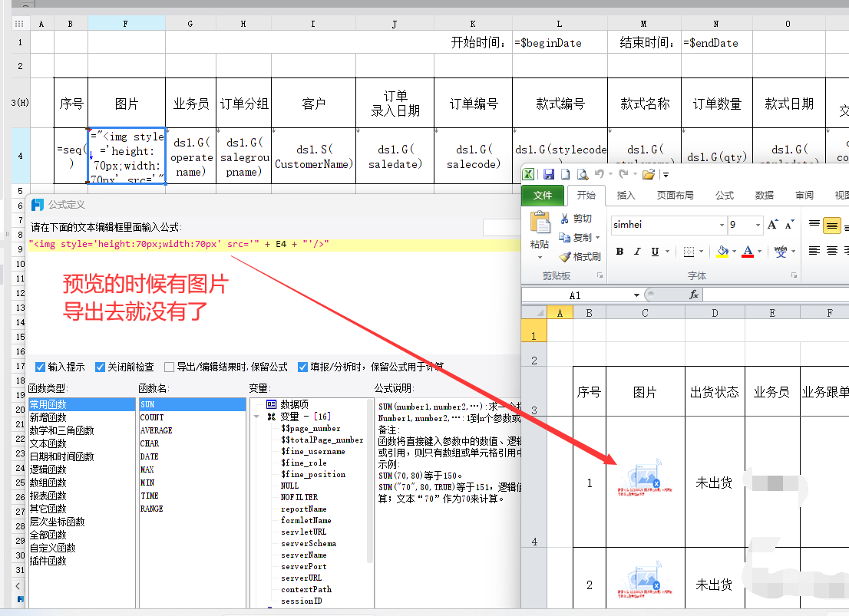Click the Cut (剪切) scissors icon
849x616 pixels.
click(565, 219)
